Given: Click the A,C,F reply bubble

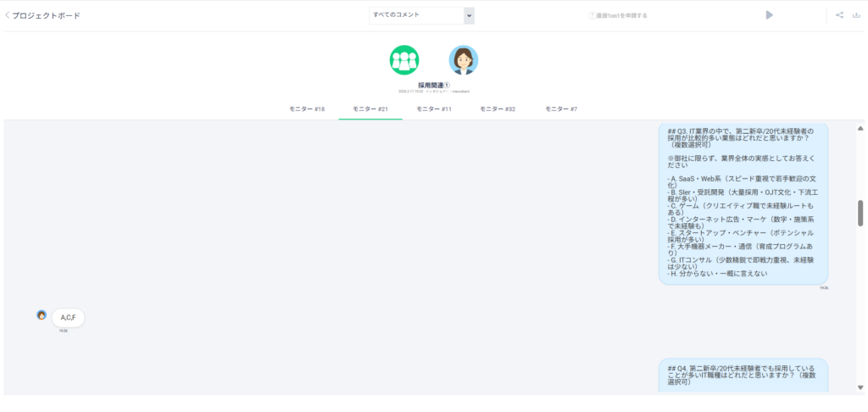Looking at the screenshot, I should tap(69, 318).
